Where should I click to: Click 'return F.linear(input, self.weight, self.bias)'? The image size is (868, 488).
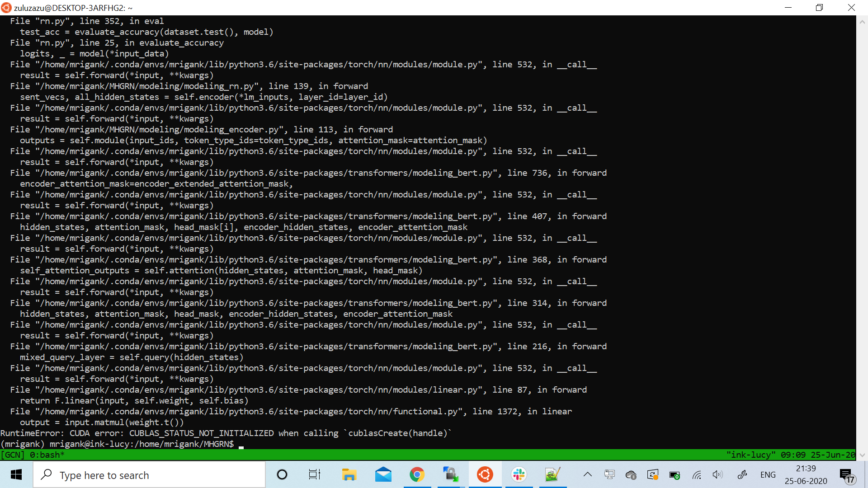point(134,401)
